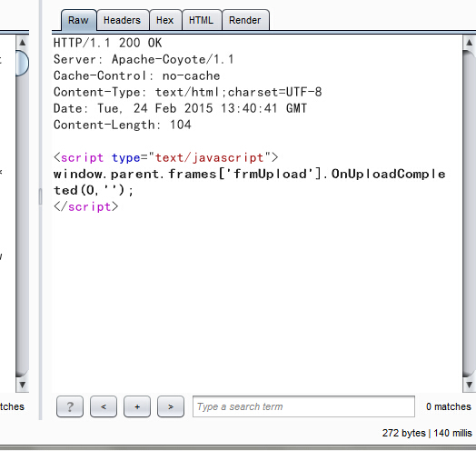
Task: Click the 'Cache-Control: no-cache' header line
Action: 136,75
